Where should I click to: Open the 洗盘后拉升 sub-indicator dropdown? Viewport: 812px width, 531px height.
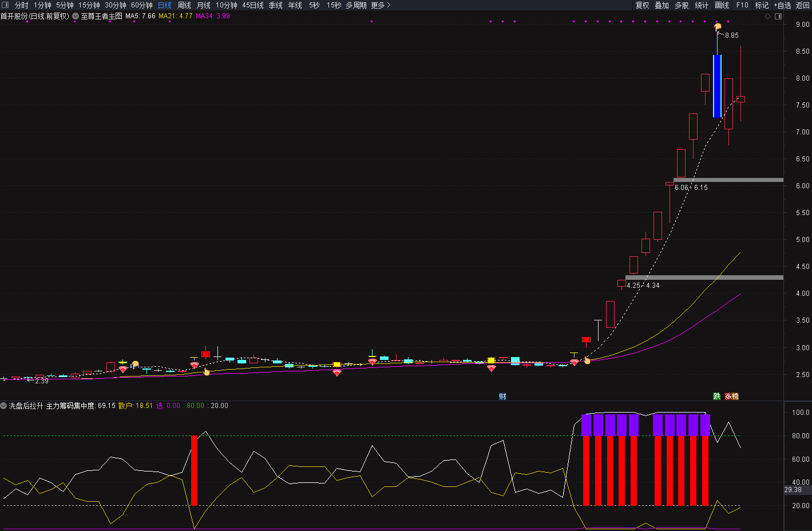[4, 406]
